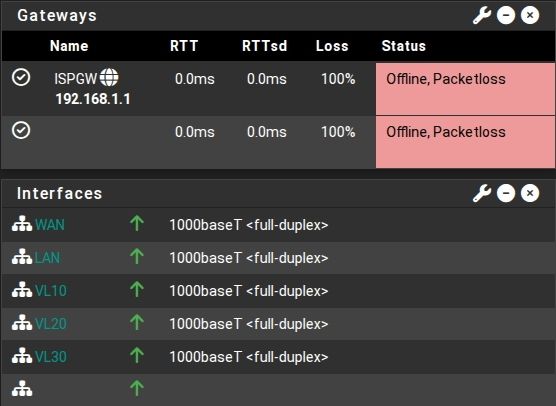
Task: Click the Gateways panel title
Action: [x=57, y=16]
